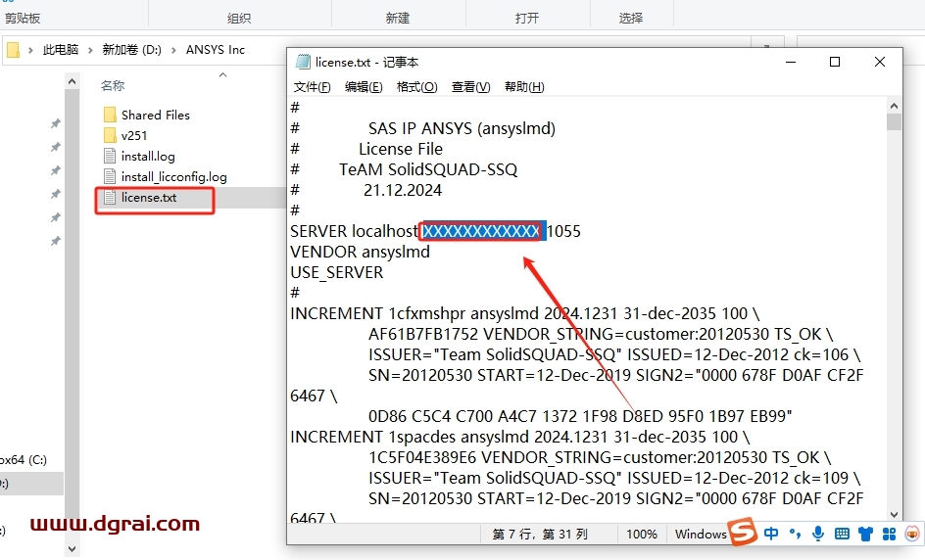This screenshot has width=925, height=560.
Task: Open Sogou toolbox grid icon
Action: pyautogui.click(x=889, y=535)
